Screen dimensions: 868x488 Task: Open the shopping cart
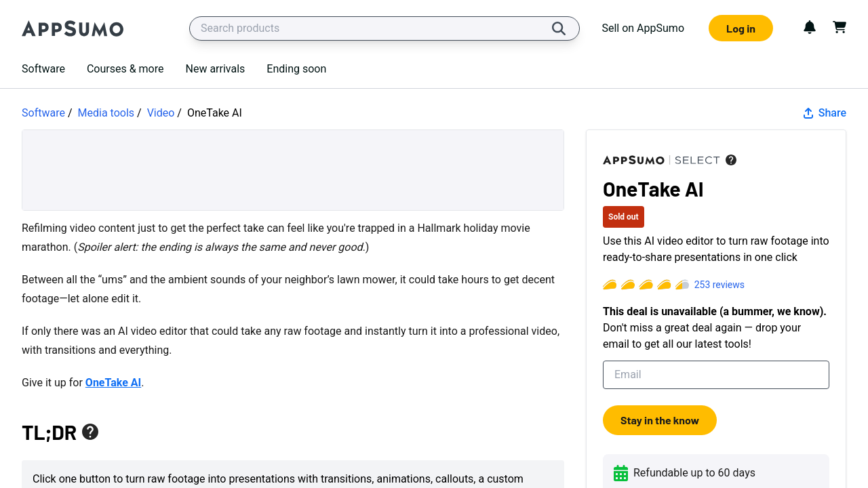(x=840, y=27)
